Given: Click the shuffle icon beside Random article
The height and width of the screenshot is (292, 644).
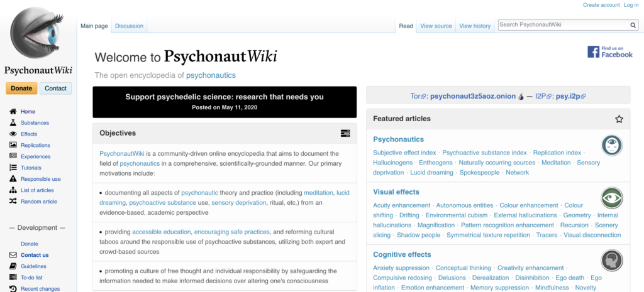Looking at the screenshot, I should click(x=13, y=202).
